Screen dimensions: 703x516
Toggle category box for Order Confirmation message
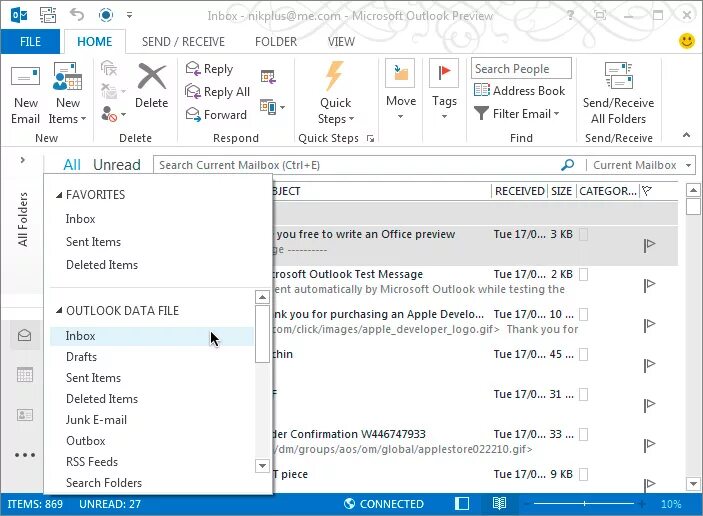pyautogui.click(x=583, y=434)
